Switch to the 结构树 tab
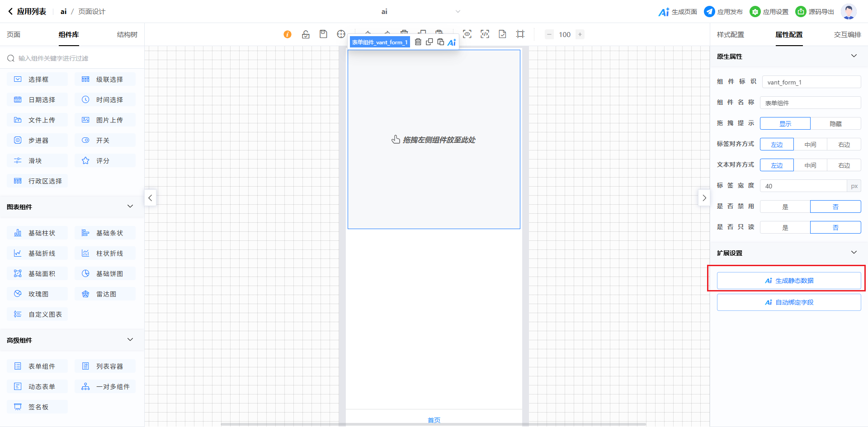Image resolution: width=868 pixels, height=427 pixels. coord(127,35)
